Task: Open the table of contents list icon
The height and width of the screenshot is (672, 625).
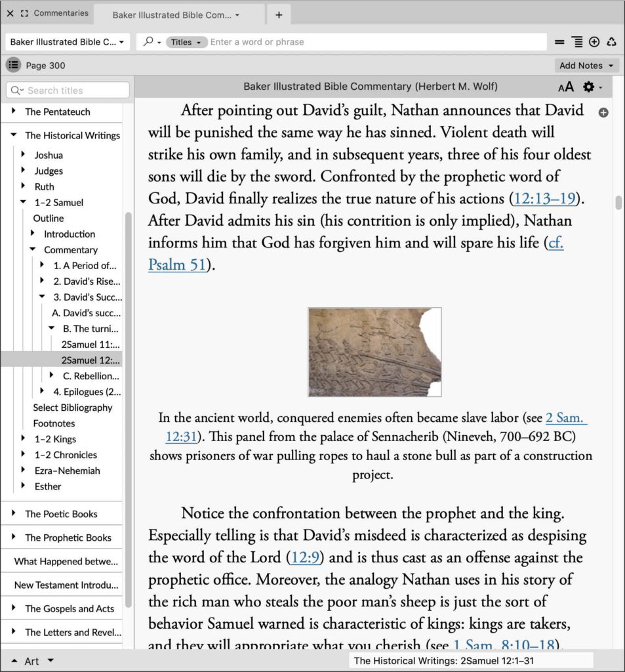Action: pos(13,65)
